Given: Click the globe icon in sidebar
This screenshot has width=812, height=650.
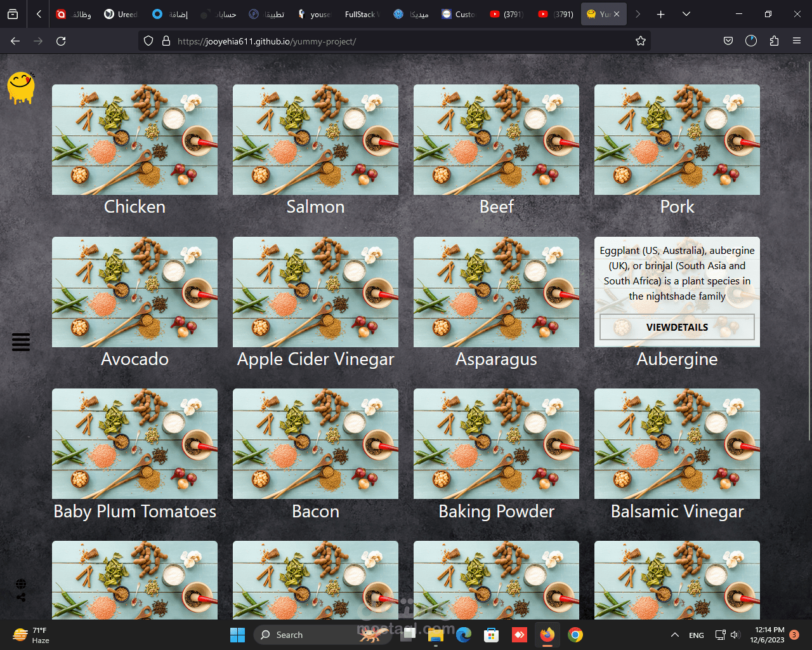Looking at the screenshot, I should point(21,584).
